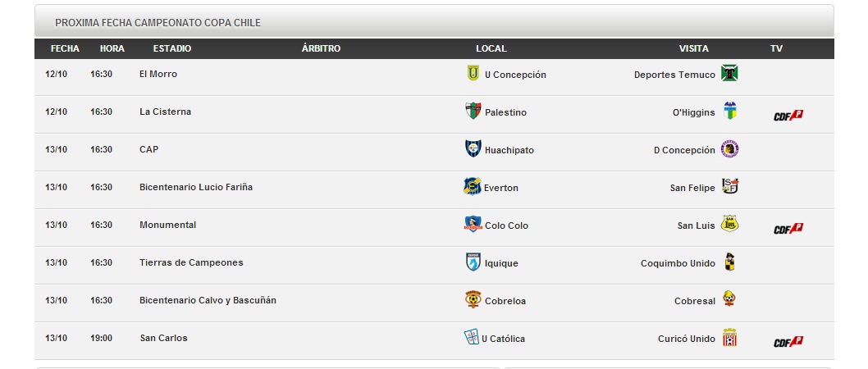The width and height of the screenshot is (868, 369).
Task: Click the FECHA column header
Action: pyautogui.click(x=65, y=48)
